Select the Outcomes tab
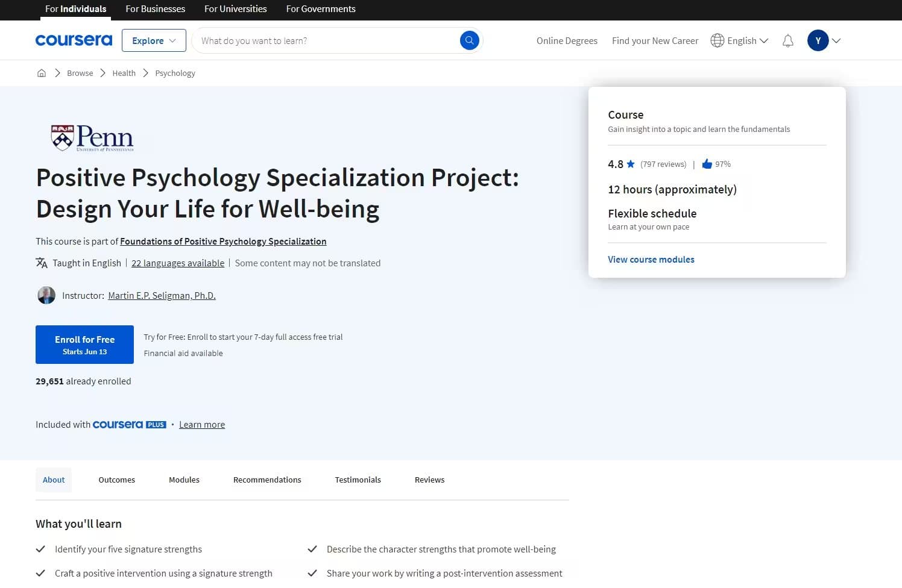Image resolution: width=902 pixels, height=588 pixels. click(x=117, y=480)
